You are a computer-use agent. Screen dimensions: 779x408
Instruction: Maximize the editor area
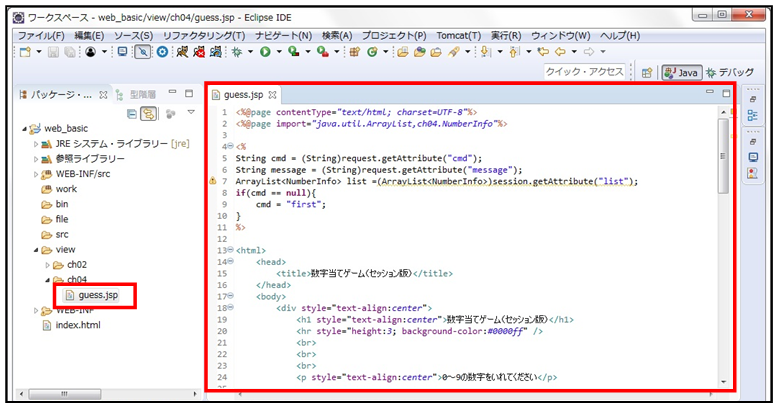(x=726, y=93)
